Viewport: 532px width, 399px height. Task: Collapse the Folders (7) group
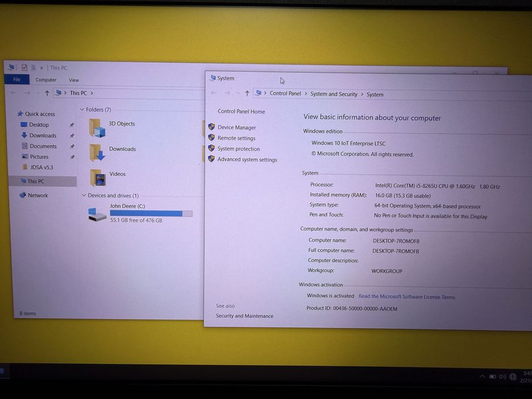click(x=82, y=109)
